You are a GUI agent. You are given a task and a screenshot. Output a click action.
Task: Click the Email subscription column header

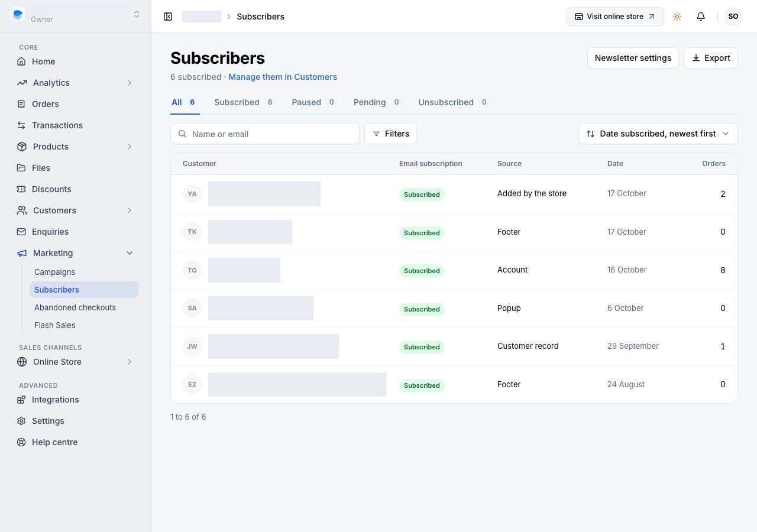(431, 164)
